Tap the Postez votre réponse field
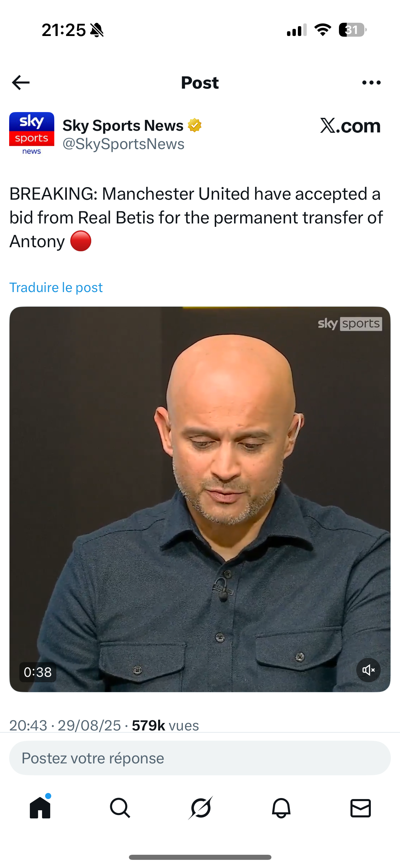The width and height of the screenshot is (400, 868). tap(200, 758)
